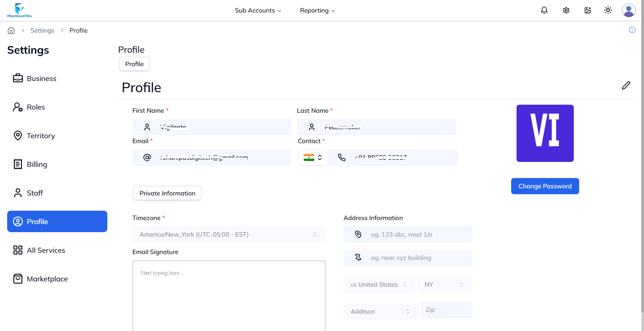Click the home icon in the breadcrumb
The image size is (644, 331).
pyautogui.click(x=11, y=30)
